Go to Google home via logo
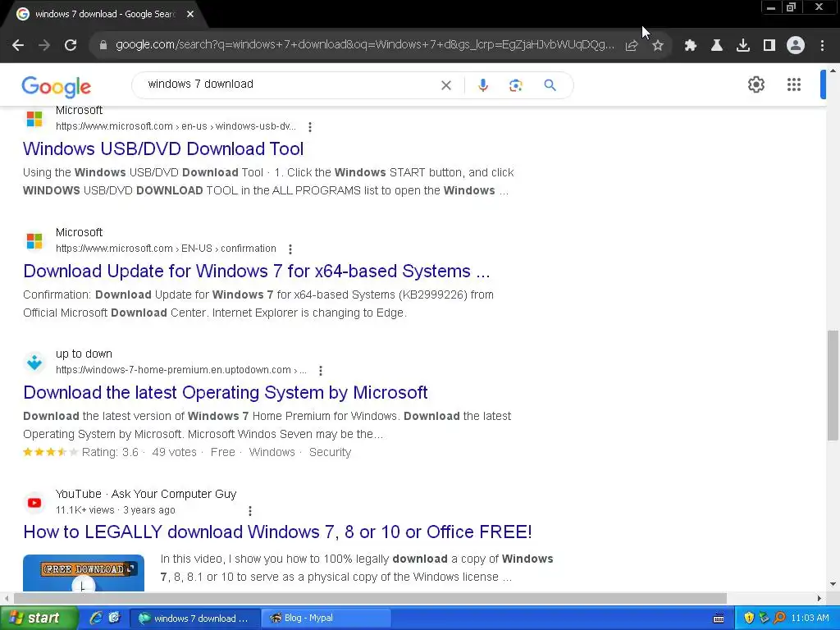Image resolution: width=840 pixels, height=630 pixels. (57, 86)
